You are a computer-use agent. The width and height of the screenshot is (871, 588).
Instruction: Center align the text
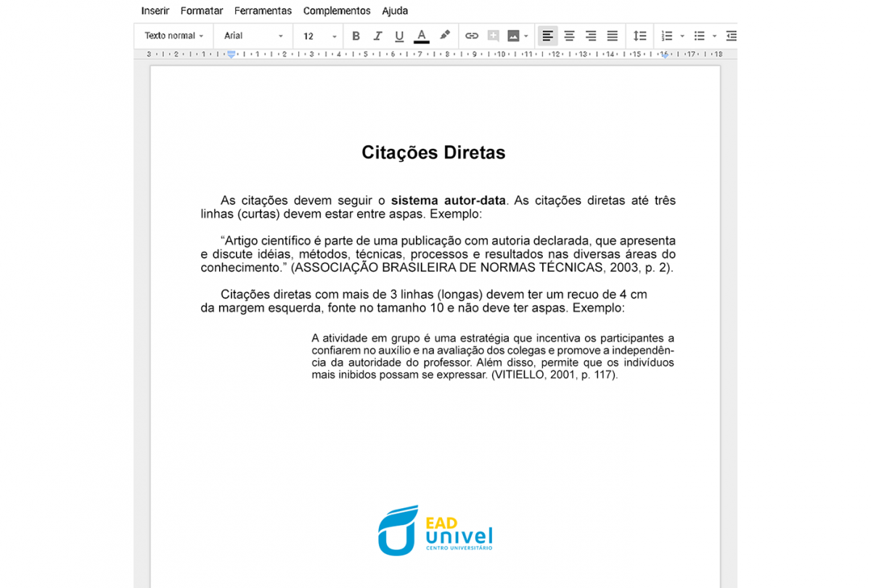pyautogui.click(x=570, y=36)
